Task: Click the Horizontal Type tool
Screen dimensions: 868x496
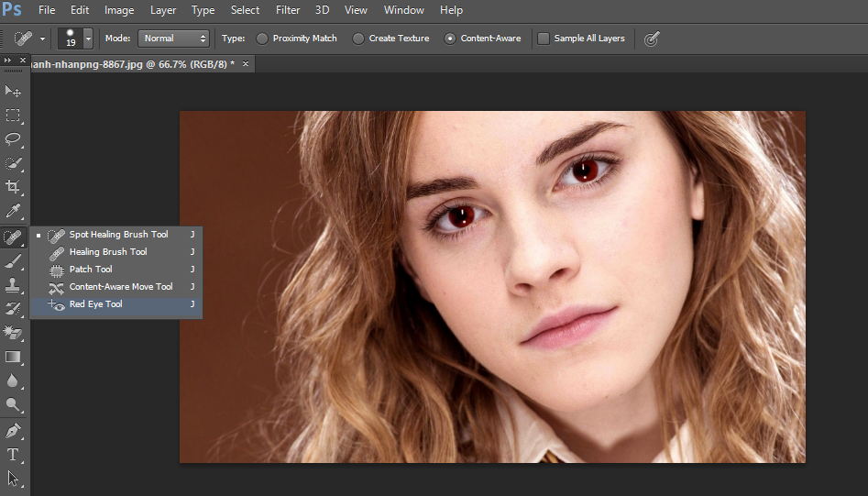Action: (x=13, y=454)
